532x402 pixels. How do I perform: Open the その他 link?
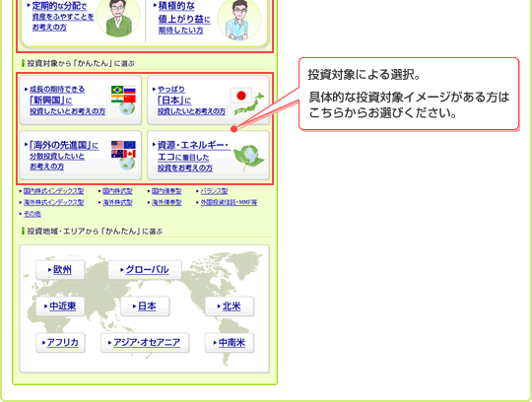[x=32, y=214]
